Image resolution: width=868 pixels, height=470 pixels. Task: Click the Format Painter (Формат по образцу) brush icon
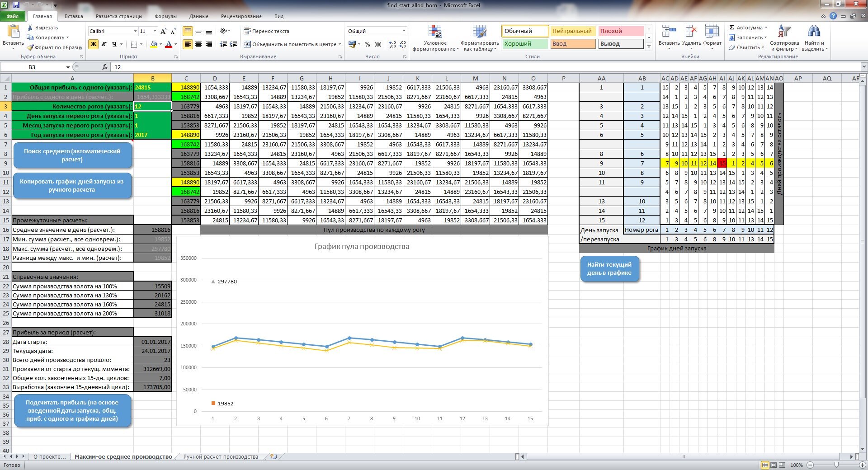[31, 47]
